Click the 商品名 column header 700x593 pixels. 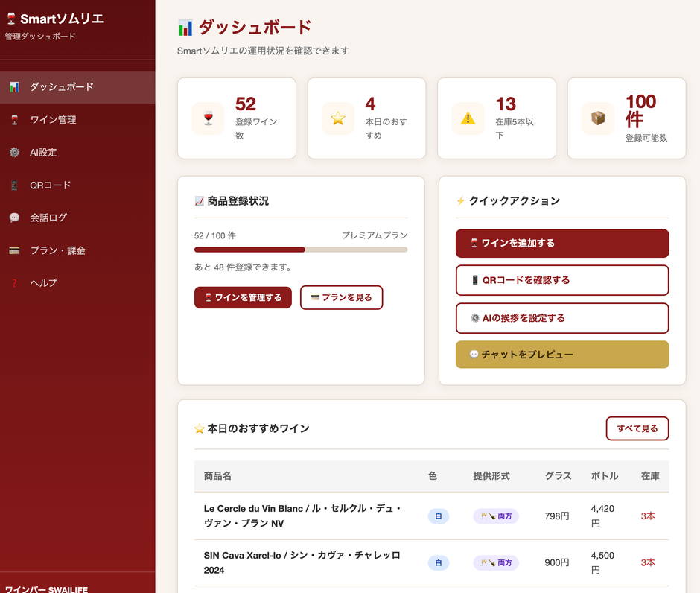point(217,476)
